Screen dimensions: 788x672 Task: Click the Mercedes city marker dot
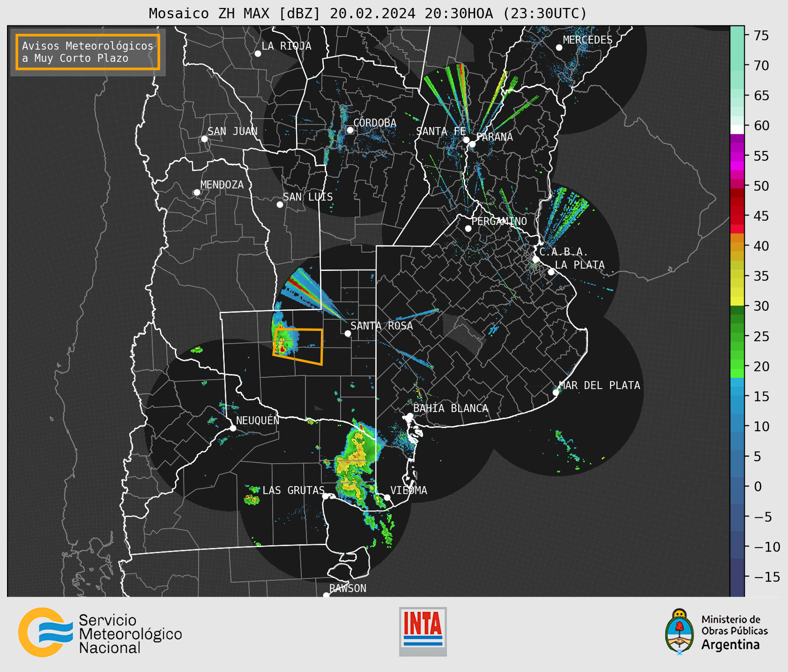(x=559, y=48)
